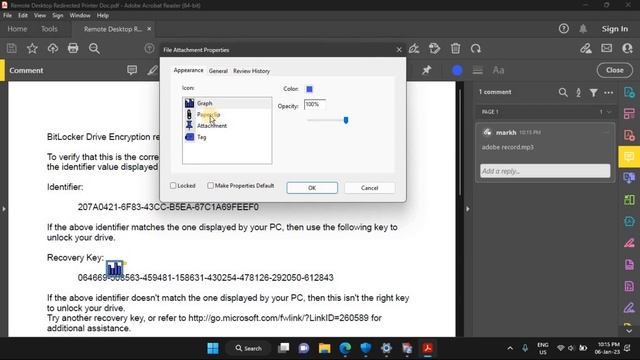640x360 pixels.
Task: Click the stamp tool icon
Action: (434, 49)
